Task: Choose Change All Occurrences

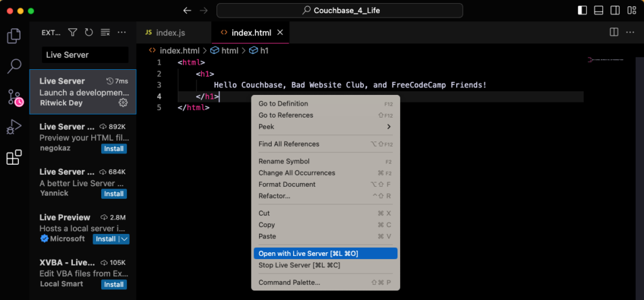Action: point(325,172)
